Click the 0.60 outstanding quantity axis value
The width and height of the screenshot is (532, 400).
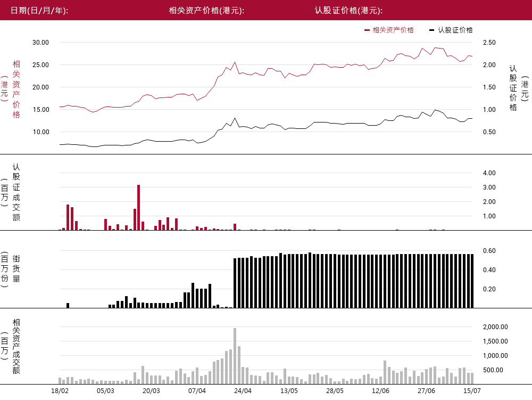click(489, 250)
